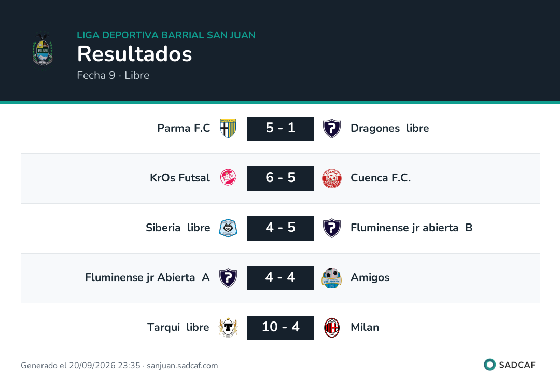Select the 10 - 4 score result
The image size is (560, 392).
281,328
